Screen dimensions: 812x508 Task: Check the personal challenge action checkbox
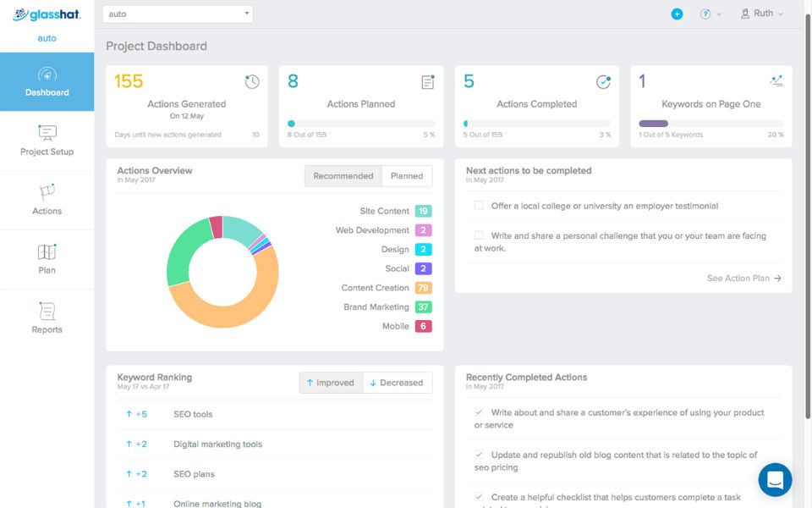(479, 235)
